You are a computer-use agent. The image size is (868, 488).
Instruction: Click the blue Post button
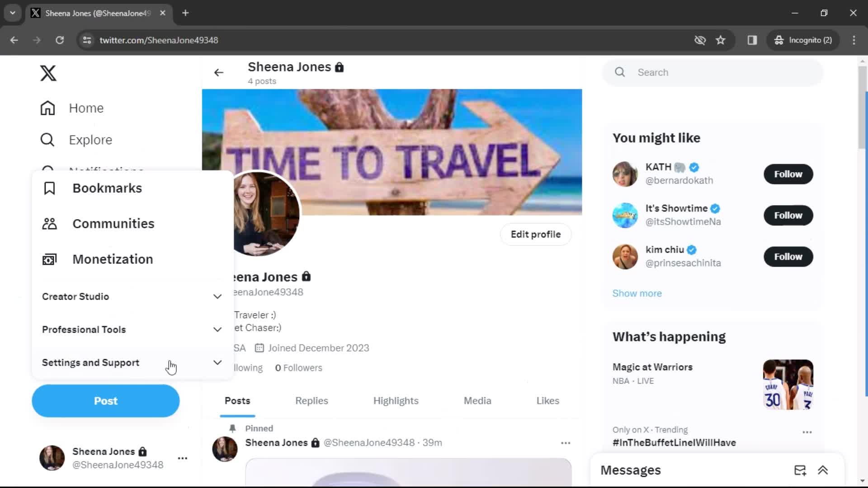coord(105,400)
